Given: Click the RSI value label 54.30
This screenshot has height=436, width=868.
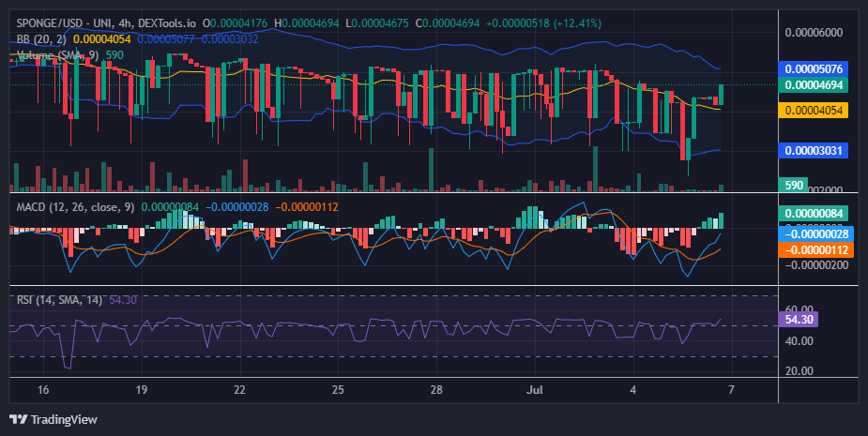Looking at the screenshot, I should [799, 319].
